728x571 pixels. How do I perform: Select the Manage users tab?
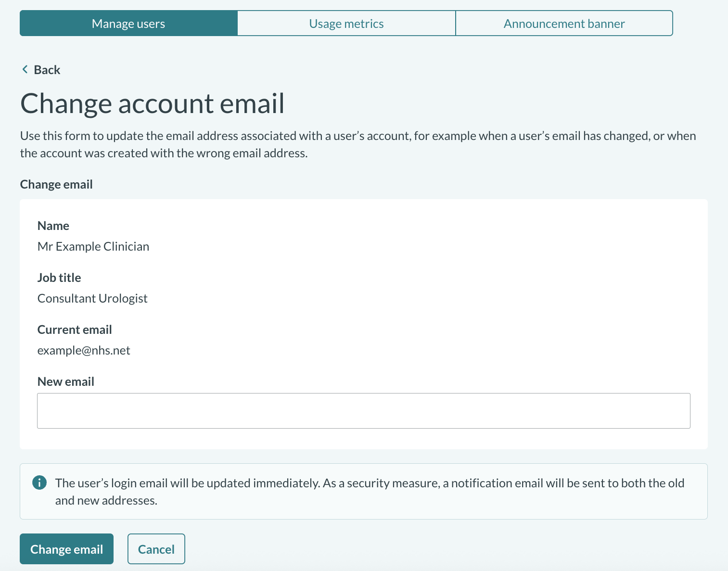coord(128,23)
